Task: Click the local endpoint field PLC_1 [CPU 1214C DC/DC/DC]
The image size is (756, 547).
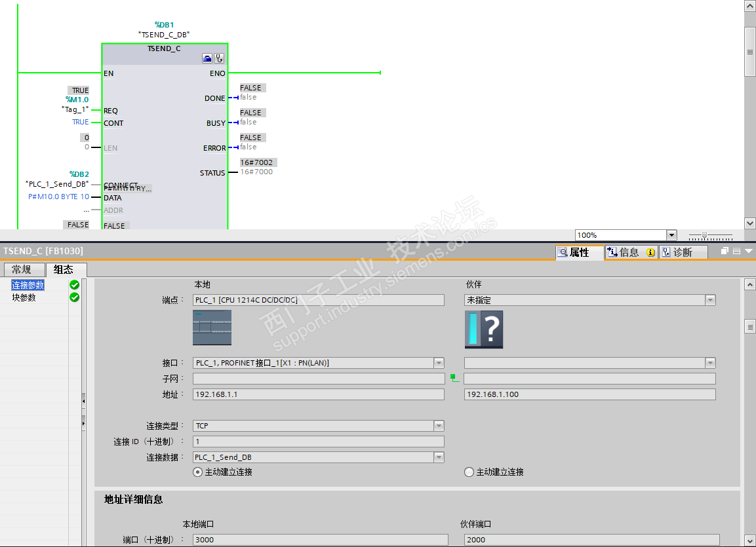Action: (x=318, y=300)
